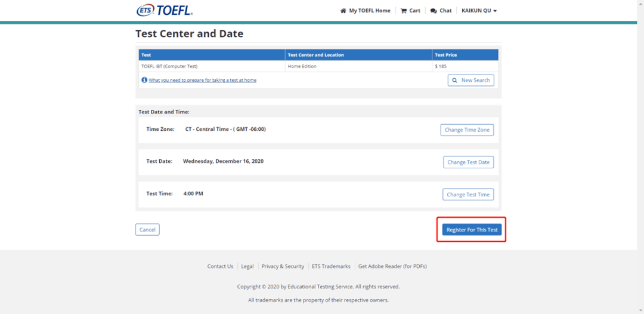Click the 'CT - Central Time' value
Image resolution: width=644 pixels, height=314 pixels.
pos(225,129)
